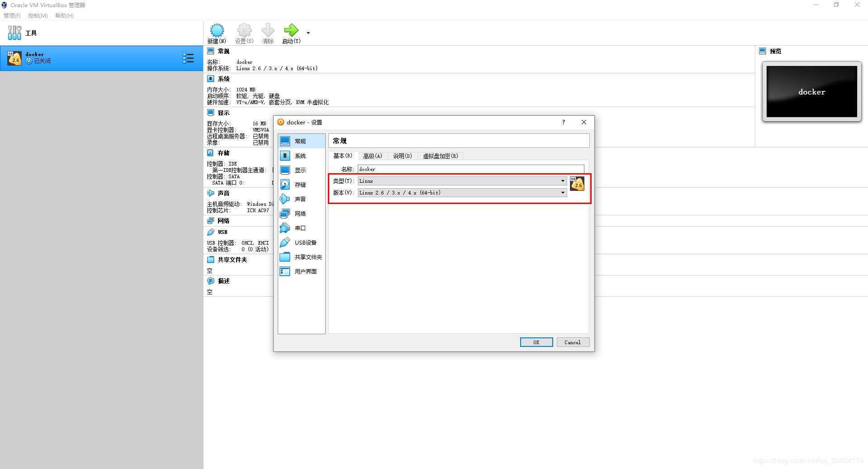Screen dimensions: 868x469
Task: Open the 控制(M) menu
Action: click(x=38, y=15)
